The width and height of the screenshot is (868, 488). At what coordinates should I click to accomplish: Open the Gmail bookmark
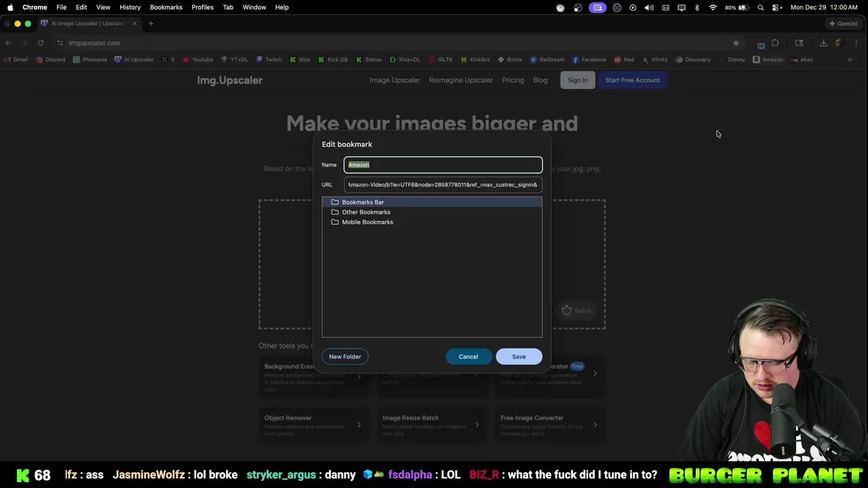coord(16,60)
